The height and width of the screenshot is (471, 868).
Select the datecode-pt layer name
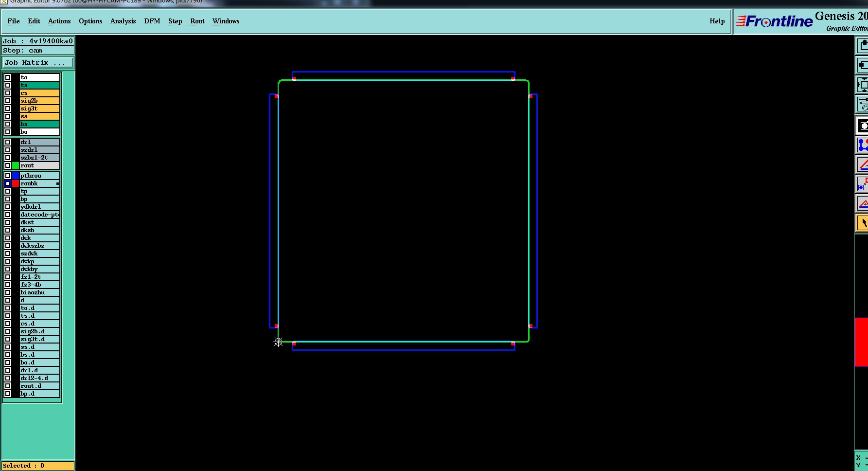(x=40, y=215)
